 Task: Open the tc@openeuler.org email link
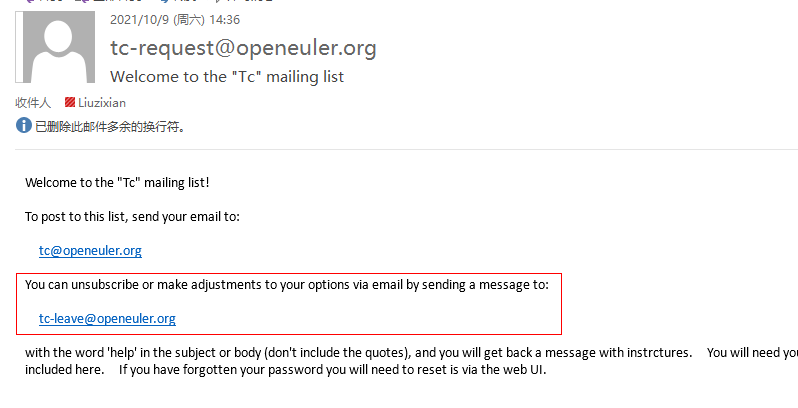tap(90, 251)
